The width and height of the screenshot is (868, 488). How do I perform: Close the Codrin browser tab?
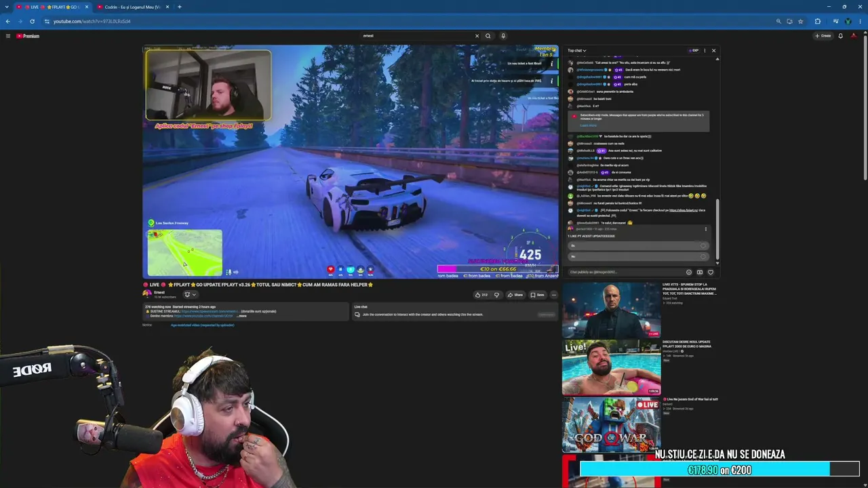tap(166, 7)
